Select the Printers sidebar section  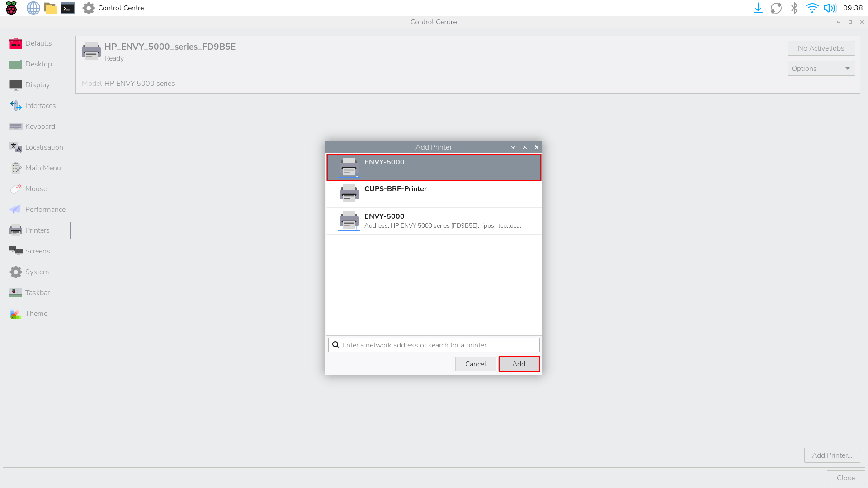(x=37, y=230)
